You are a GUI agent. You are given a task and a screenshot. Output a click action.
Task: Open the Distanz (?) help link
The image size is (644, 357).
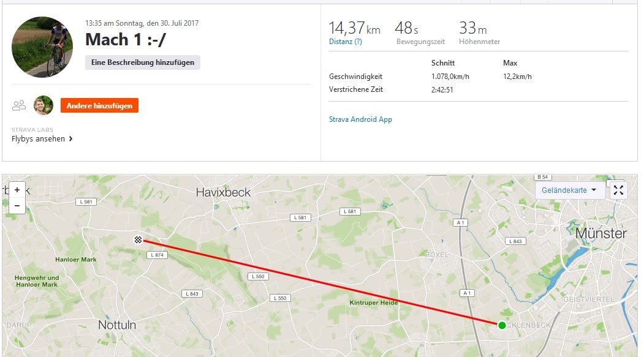coord(346,42)
